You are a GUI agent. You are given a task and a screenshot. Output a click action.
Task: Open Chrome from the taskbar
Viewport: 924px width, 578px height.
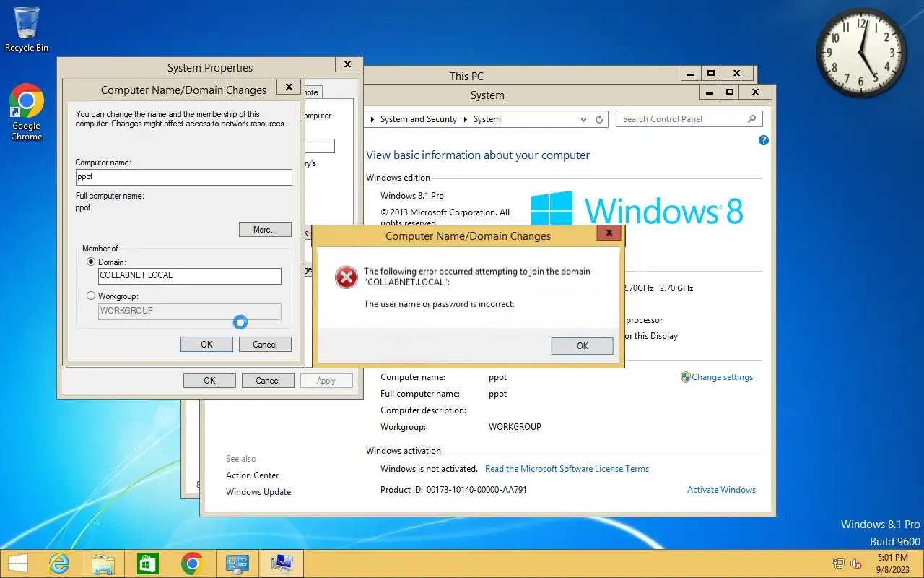191,564
